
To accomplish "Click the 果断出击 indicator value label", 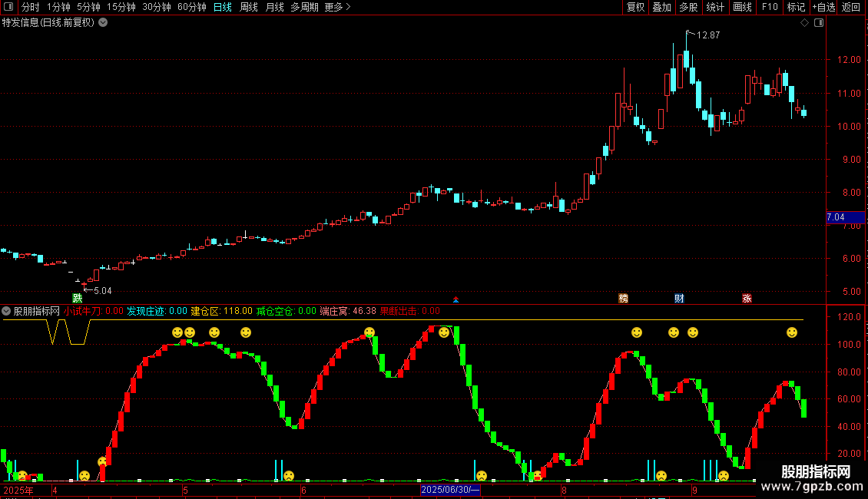I will pyautogui.click(x=409, y=311).
